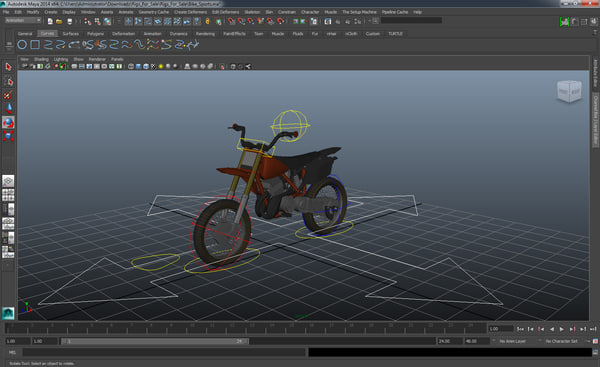Click the view cube in viewport

(569, 91)
